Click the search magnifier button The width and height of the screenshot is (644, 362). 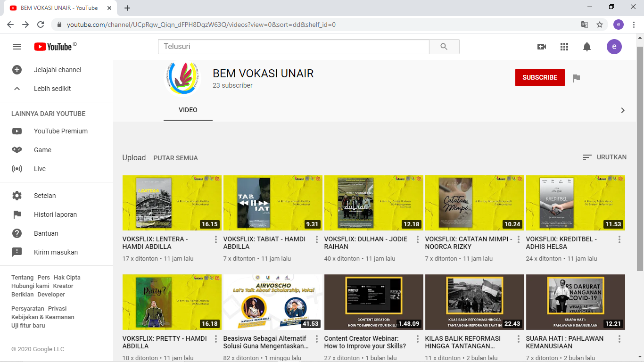(x=444, y=47)
